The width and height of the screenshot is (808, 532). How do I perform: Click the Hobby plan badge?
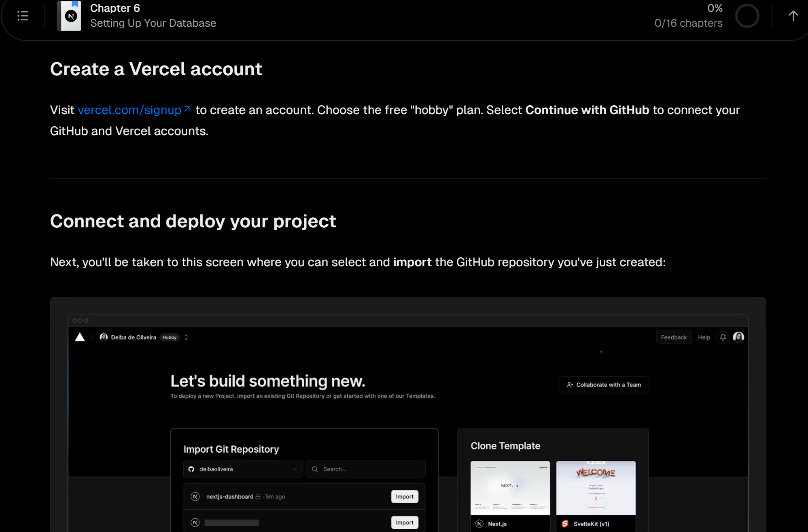tap(170, 337)
